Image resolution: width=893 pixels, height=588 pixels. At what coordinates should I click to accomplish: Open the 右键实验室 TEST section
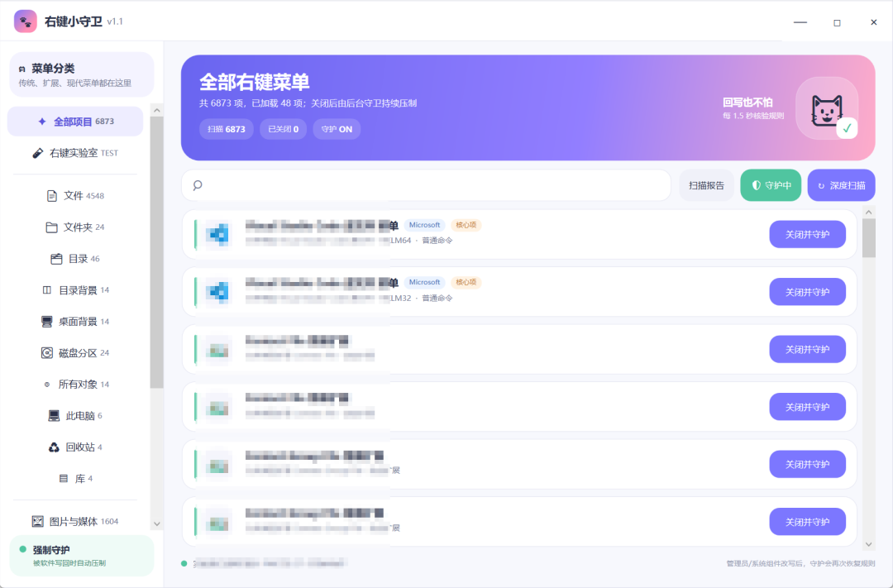click(75, 153)
